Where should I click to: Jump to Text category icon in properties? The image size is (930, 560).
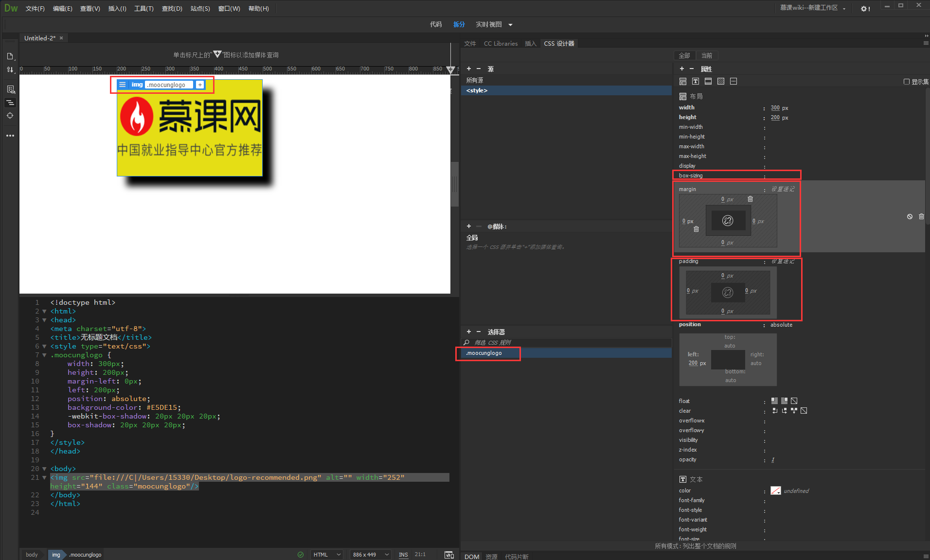pos(696,81)
